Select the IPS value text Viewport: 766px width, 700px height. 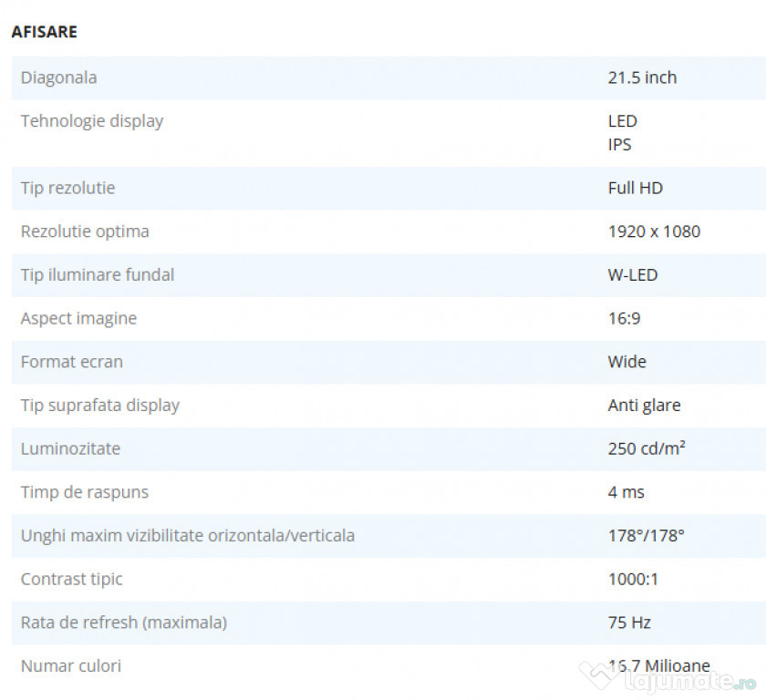point(619,145)
